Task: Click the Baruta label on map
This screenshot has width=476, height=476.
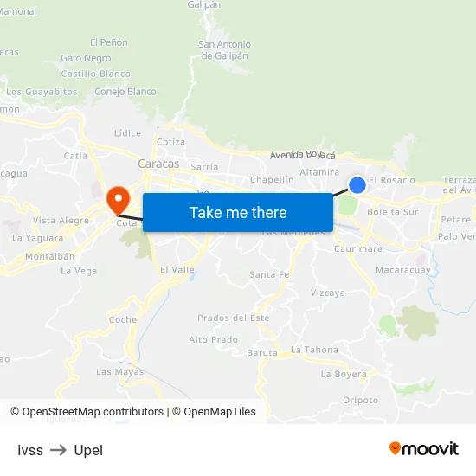Action: point(262,352)
